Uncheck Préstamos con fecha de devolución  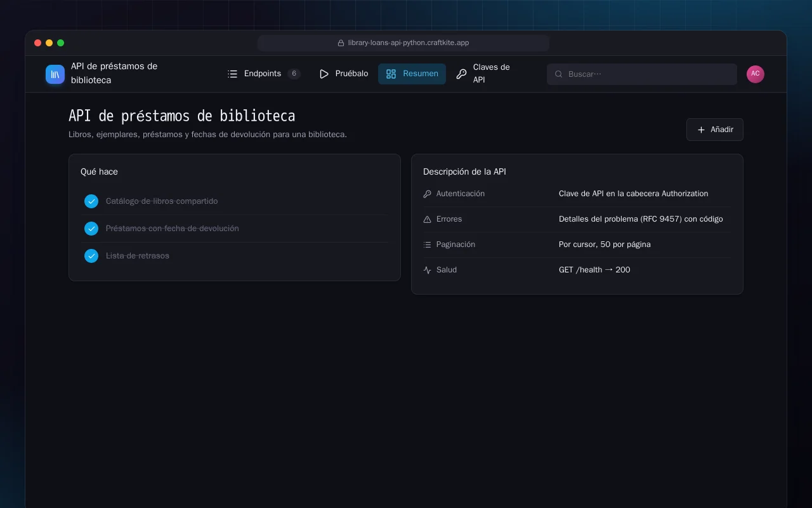click(91, 229)
